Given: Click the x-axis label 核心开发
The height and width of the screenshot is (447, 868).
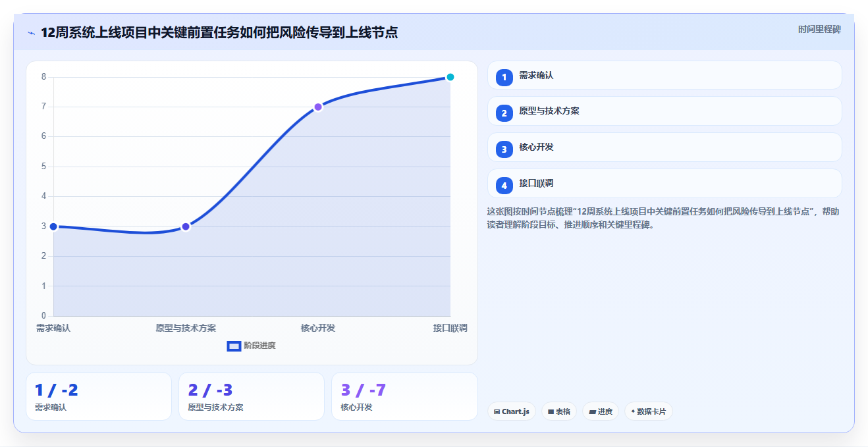Looking at the screenshot, I should tap(318, 328).
